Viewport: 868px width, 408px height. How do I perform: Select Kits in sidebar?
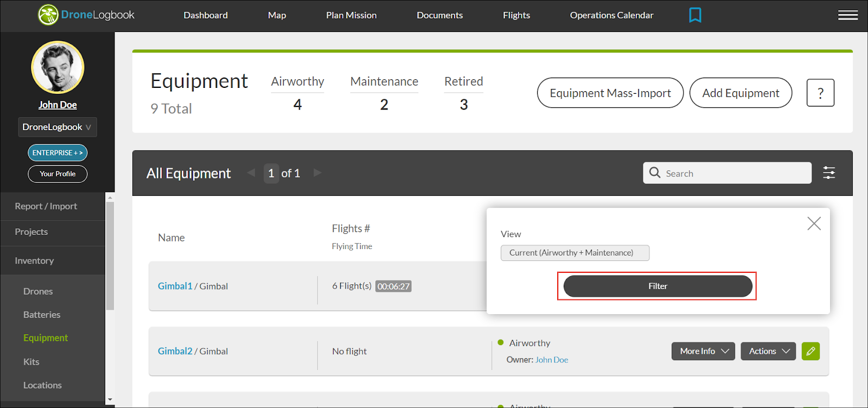click(31, 362)
